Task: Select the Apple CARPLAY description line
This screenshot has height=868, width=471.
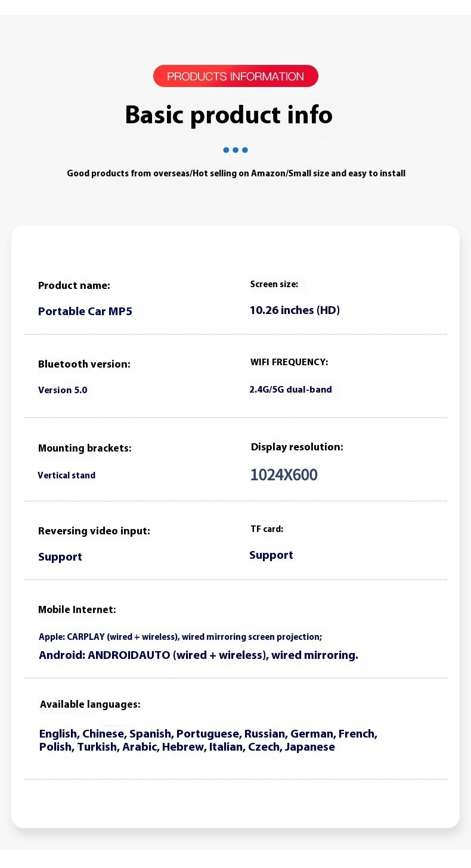Action: pyautogui.click(x=180, y=637)
